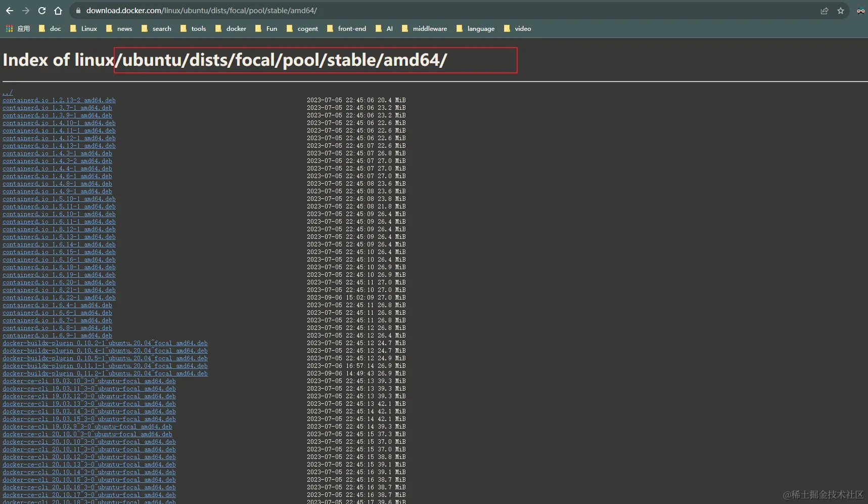Open the video bookmarks folder
The height and width of the screenshot is (504, 868).
click(518, 29)
